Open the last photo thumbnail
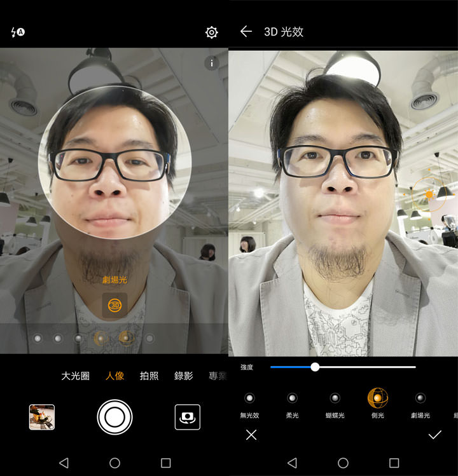458x476 pixels. (x=42, y=417)
